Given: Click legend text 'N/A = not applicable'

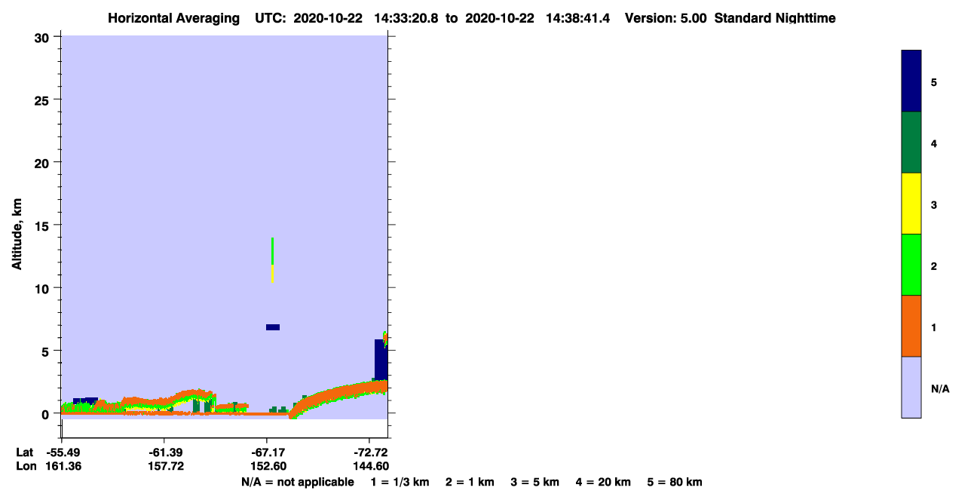Looking at the screenshot, I should [x=297, y=482].
